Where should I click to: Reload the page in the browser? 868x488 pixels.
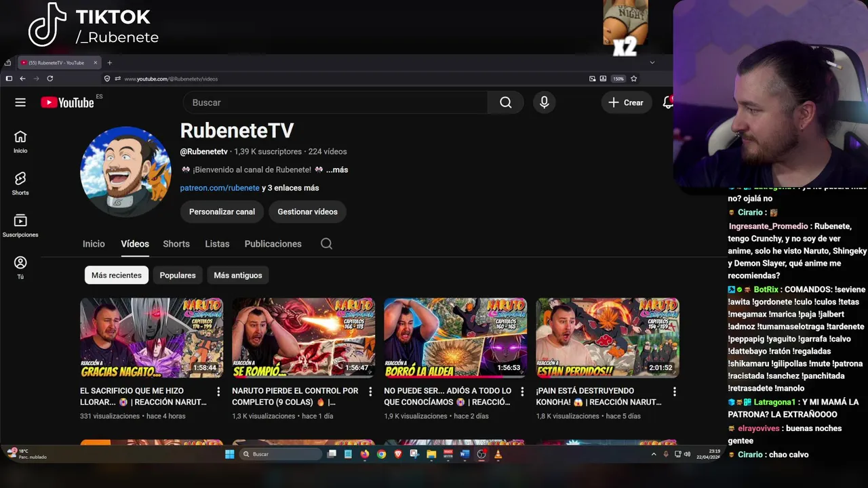pos(50,79)
